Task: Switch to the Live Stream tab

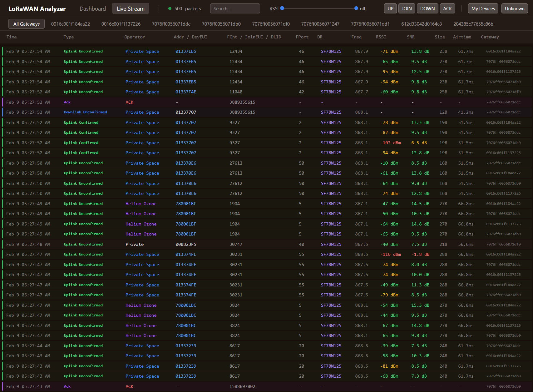Action: [x=131, y=9]
